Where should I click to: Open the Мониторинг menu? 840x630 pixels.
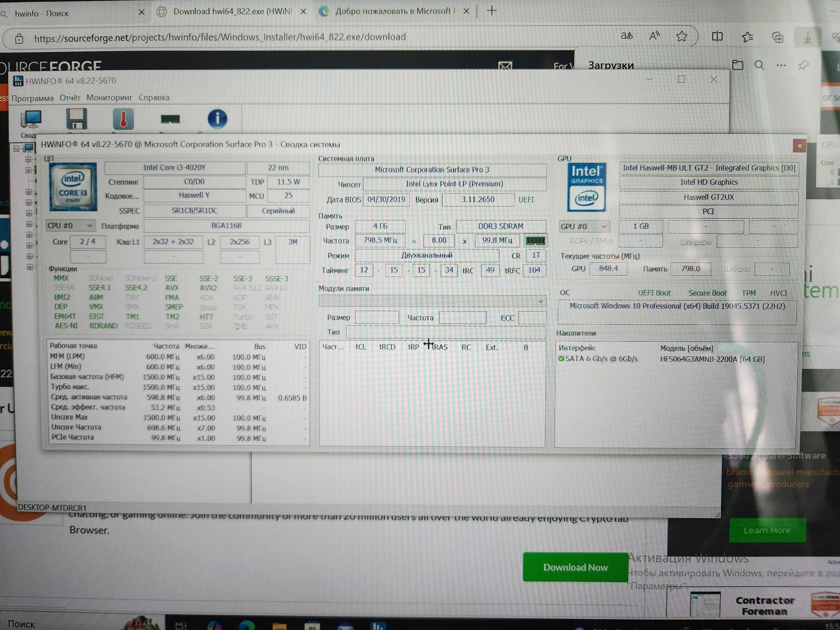[x=109, y=98]
